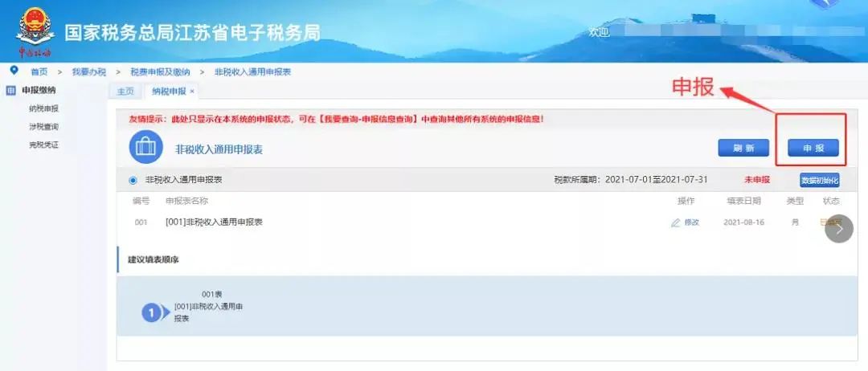Click the location pin breadcrumb icon
The height and width of the screenshot is (371, 868).
14,71
